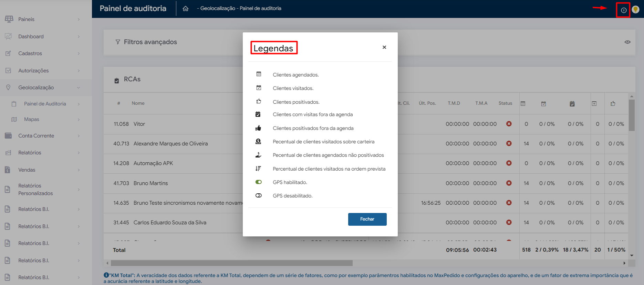Click the Autorizações sidebar icon

9,70
